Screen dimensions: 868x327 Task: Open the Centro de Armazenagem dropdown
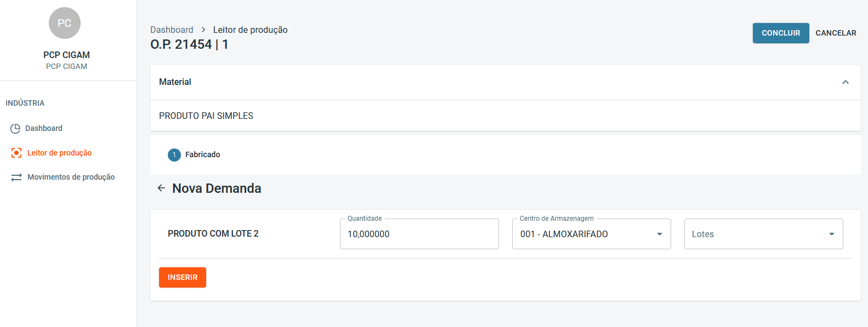pyautogui.click(x=591, y=234)
